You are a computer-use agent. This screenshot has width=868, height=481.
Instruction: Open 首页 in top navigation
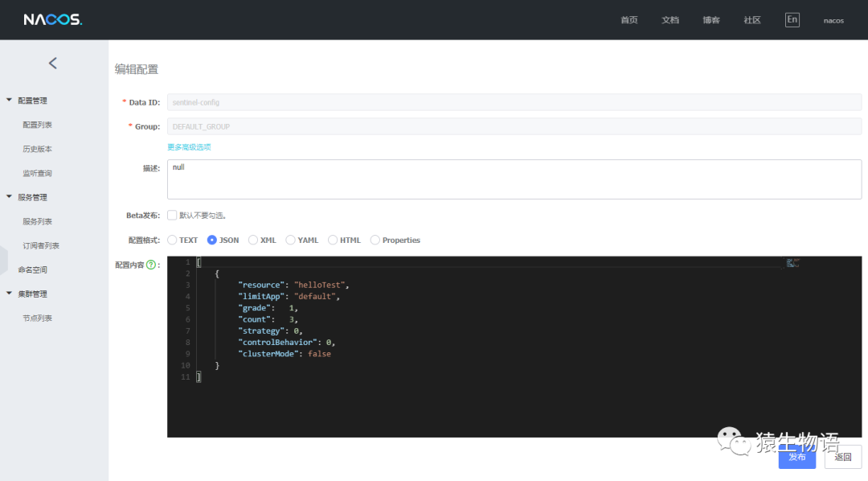(628, 20)
